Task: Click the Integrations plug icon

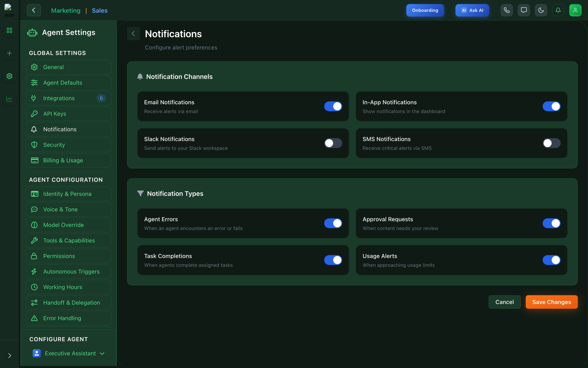Action: 34,98
